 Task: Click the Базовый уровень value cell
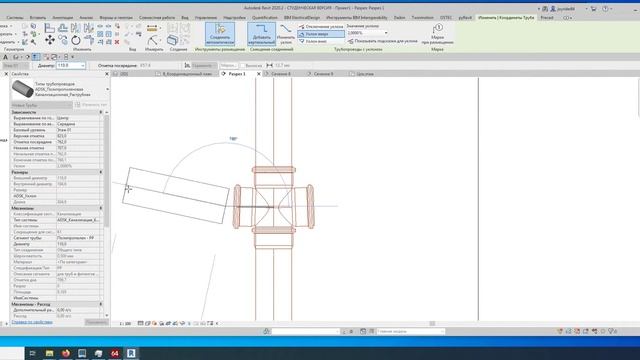pyautogui.click(x=78, y=130)
